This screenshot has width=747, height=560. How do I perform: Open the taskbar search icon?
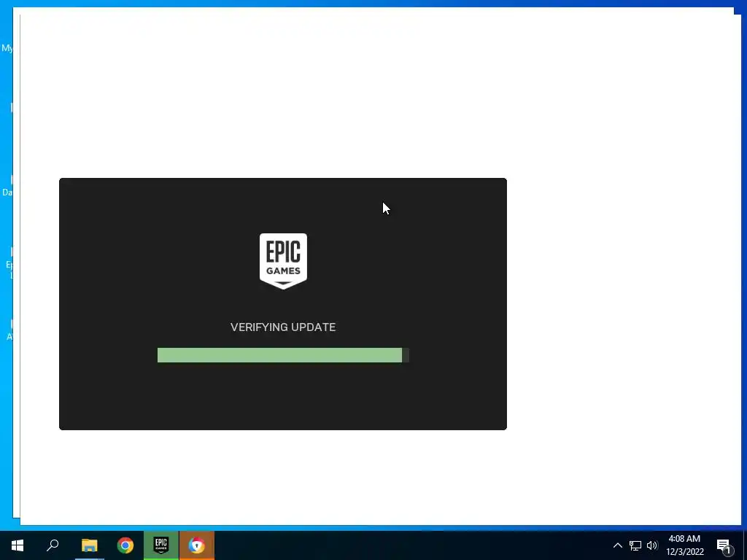coord(53,545)
